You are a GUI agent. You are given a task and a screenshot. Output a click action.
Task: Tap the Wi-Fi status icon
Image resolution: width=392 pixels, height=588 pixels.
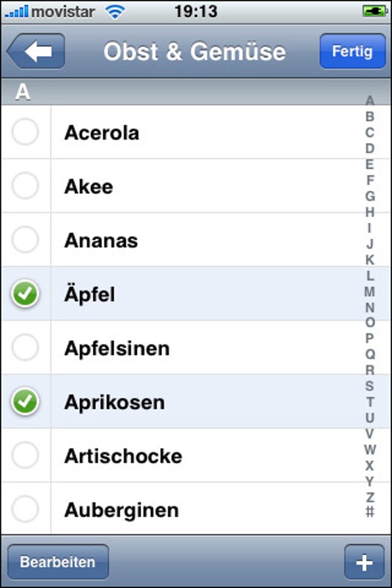click(115, 12)
